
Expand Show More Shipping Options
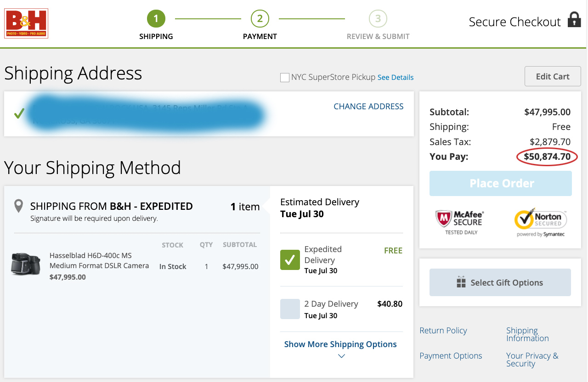[340, 344]
